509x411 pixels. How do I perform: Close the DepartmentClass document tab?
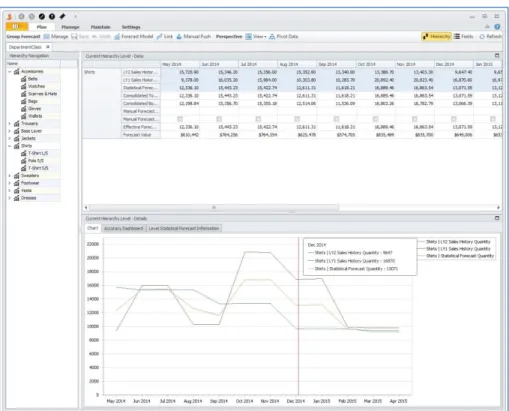point(48,47)
